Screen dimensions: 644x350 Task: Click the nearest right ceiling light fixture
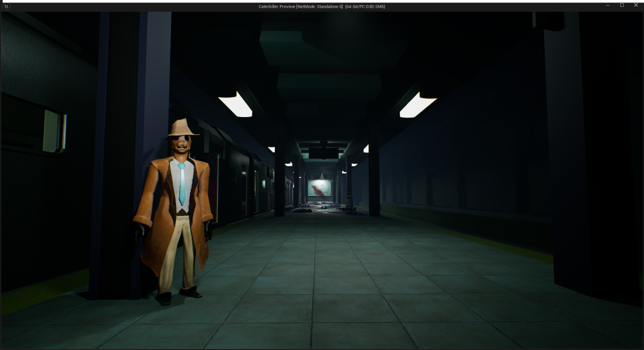tap(417, 105)
